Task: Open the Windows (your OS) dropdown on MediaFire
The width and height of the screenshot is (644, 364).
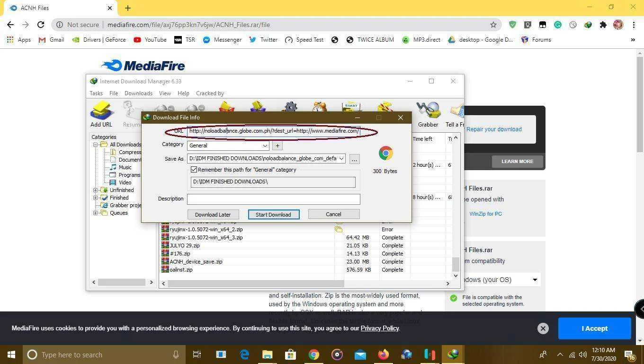Action: click(502, 280)
